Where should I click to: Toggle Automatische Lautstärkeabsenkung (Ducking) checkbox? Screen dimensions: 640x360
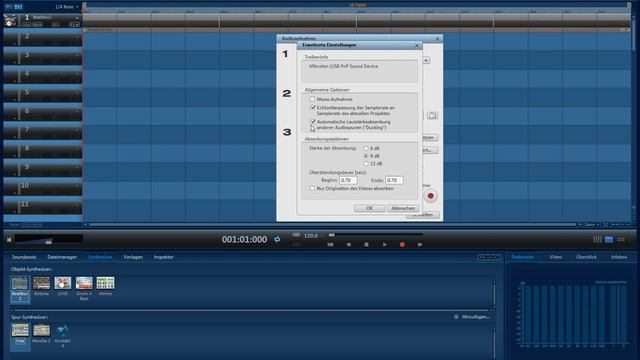[313, 122]
